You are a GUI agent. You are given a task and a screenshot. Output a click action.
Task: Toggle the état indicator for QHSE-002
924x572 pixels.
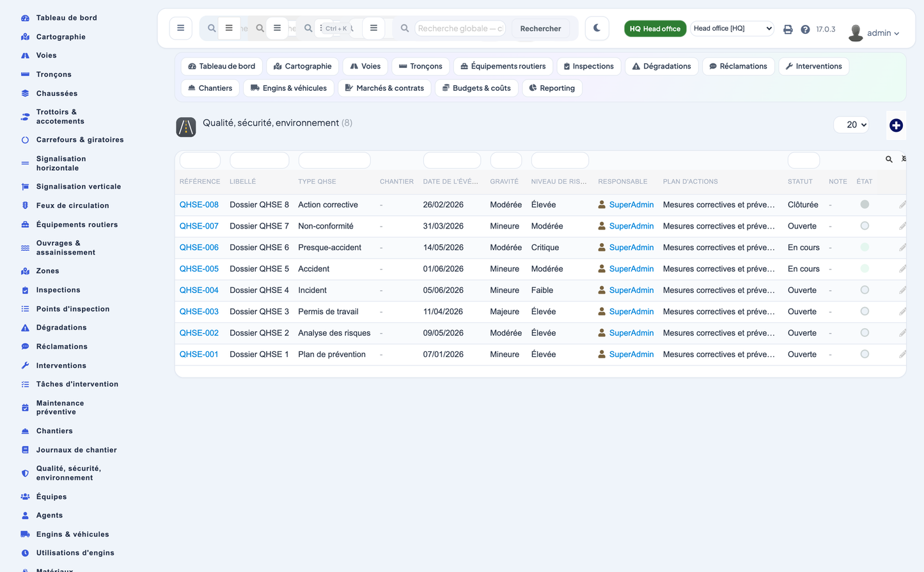[x=865, y=333]
